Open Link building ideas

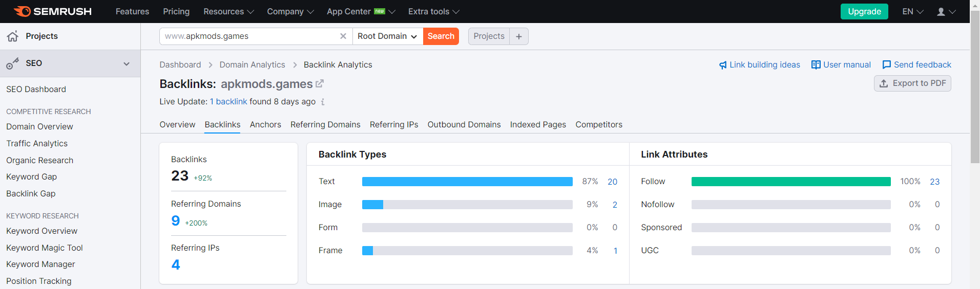pos(760,64)
